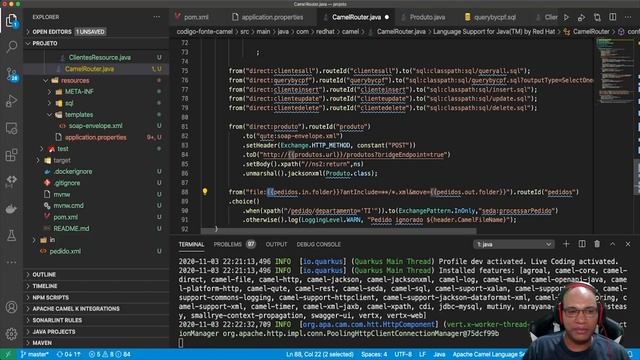Open the Test flask icon view

click(x=11, y=236)
